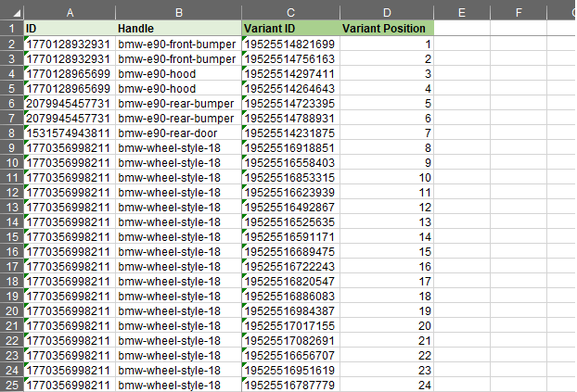Select column B header
Image resolution: width=577 pixels, height=392 pixels.
point(179,13)
